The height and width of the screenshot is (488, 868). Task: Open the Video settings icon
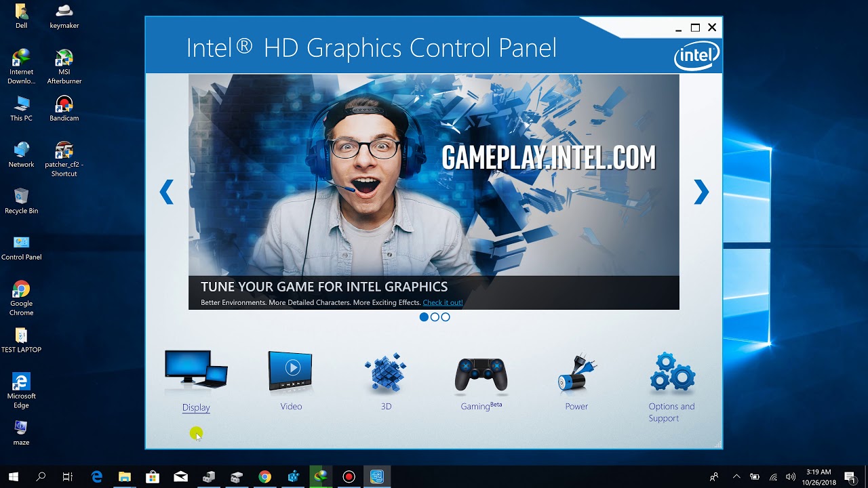coord(290,371)
